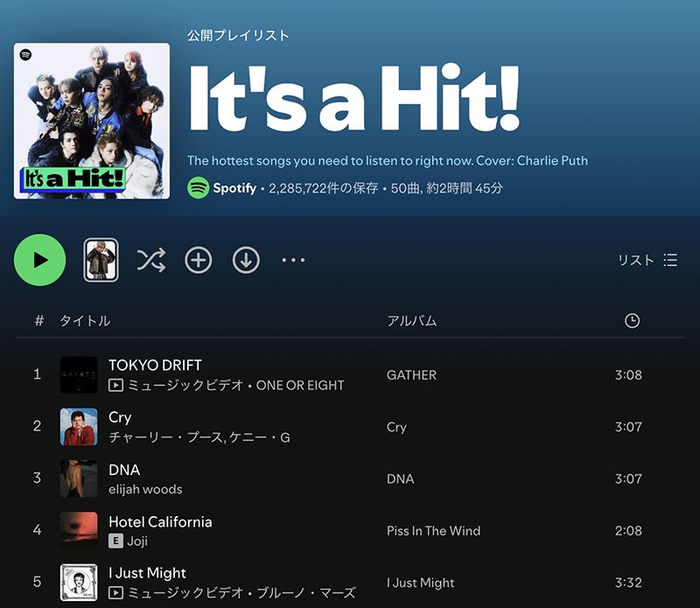Click the Cry track album art

click(79, 427)
